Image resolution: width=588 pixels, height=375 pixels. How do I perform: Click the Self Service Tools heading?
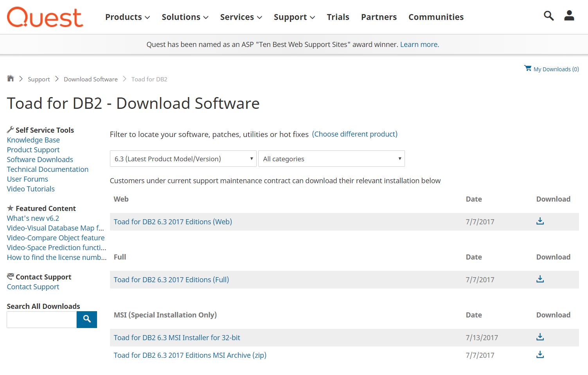tap(45, 130)
